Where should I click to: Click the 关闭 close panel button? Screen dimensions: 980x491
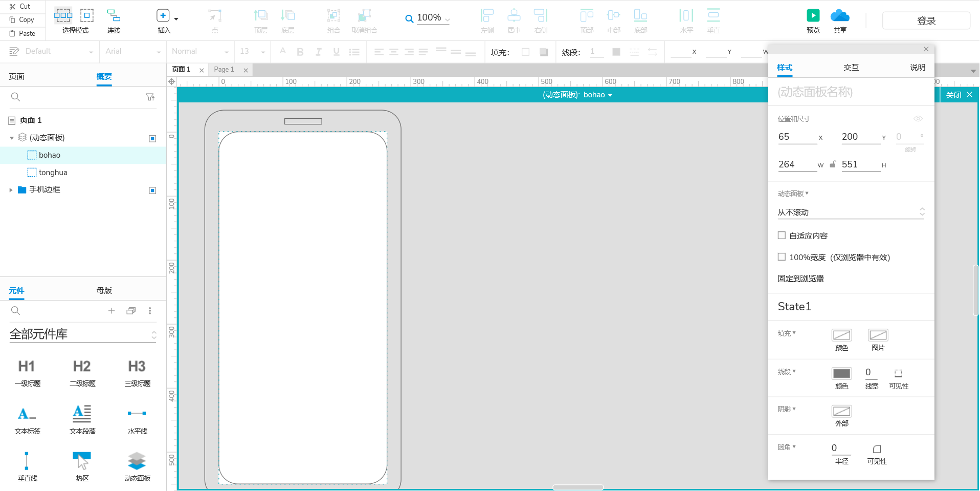coord(959,95)
